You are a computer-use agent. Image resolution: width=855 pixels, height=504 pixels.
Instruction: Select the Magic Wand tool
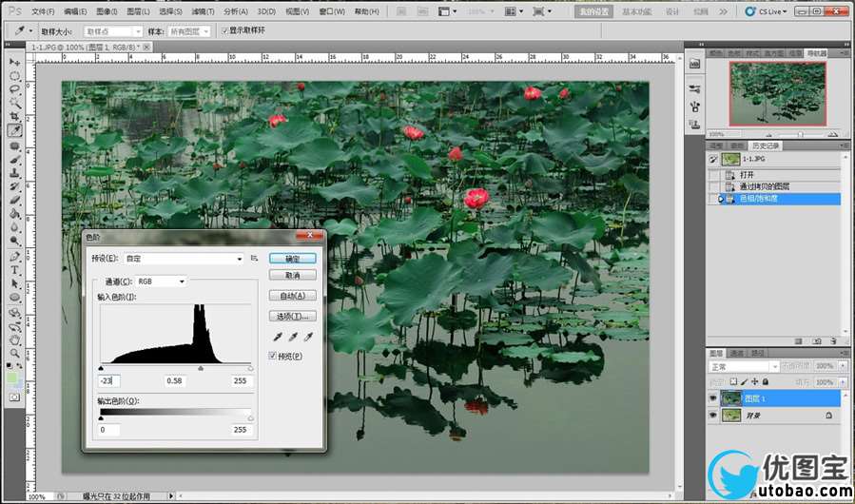pos(14,103)
